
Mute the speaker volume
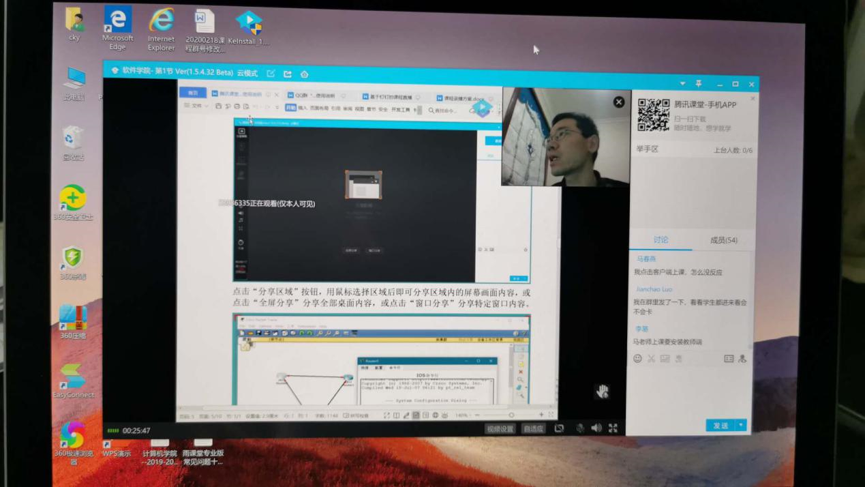[x=596, y=428]
